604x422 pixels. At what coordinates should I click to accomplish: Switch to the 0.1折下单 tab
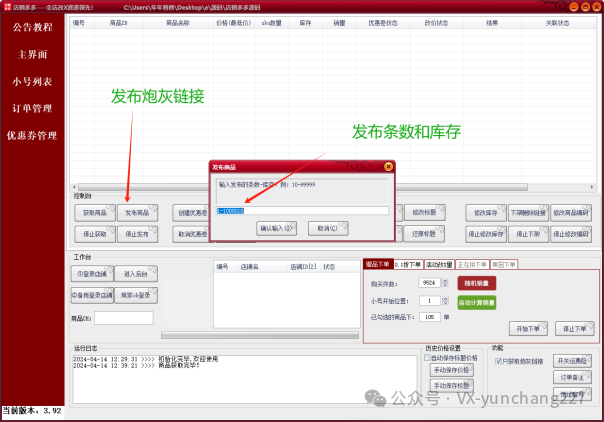(408, 265)
